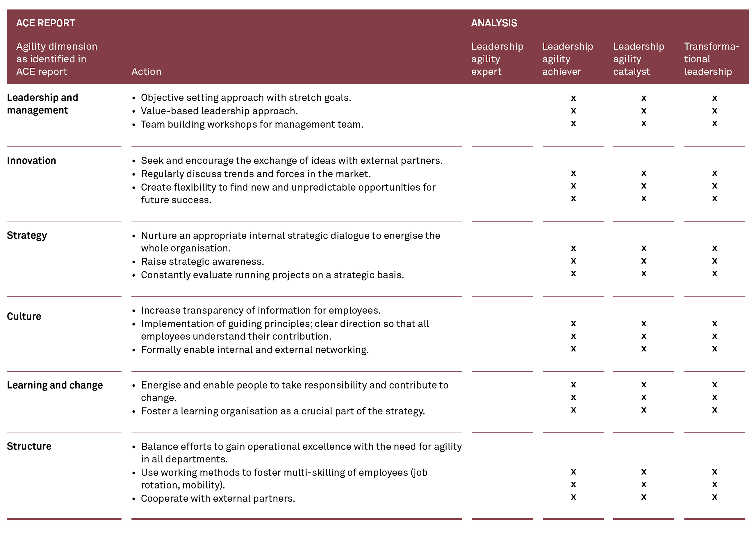Click 'Regularly discuss trends and forces' bullet
The height and width of the screenshot is (533, 756).
(256, 174)
